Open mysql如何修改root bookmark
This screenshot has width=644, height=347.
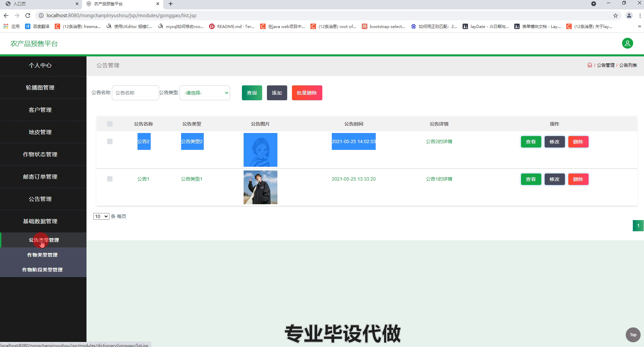tap(181, 26)
